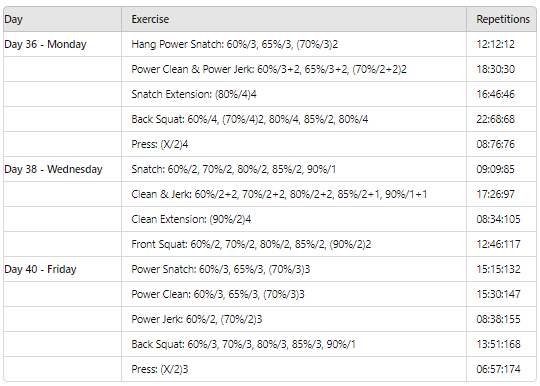Viewport: 540px width, 386px height.
Task: Click the repetitions value 06:57:174
Action: click(x=498, y=369)
